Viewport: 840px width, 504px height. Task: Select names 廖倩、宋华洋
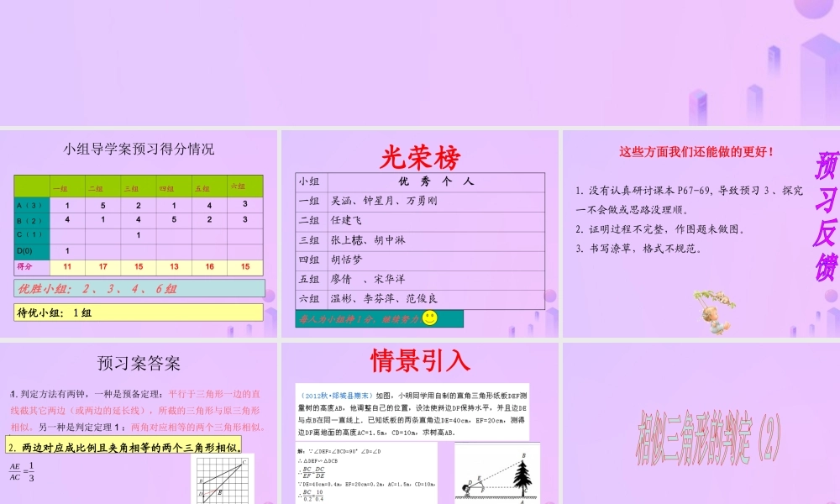pos(368,279)
